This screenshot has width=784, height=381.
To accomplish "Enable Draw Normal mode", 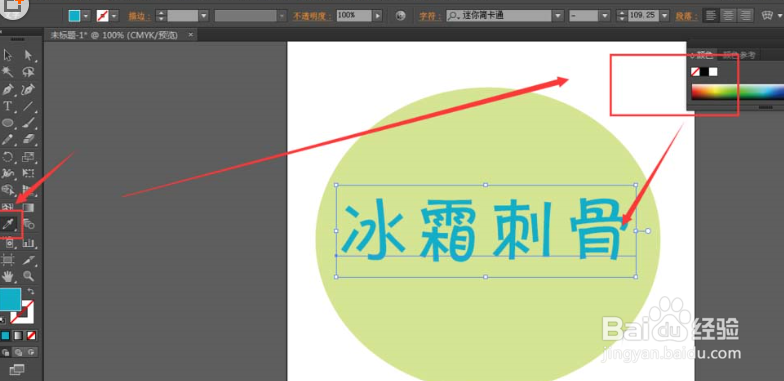I will point(6,352).
